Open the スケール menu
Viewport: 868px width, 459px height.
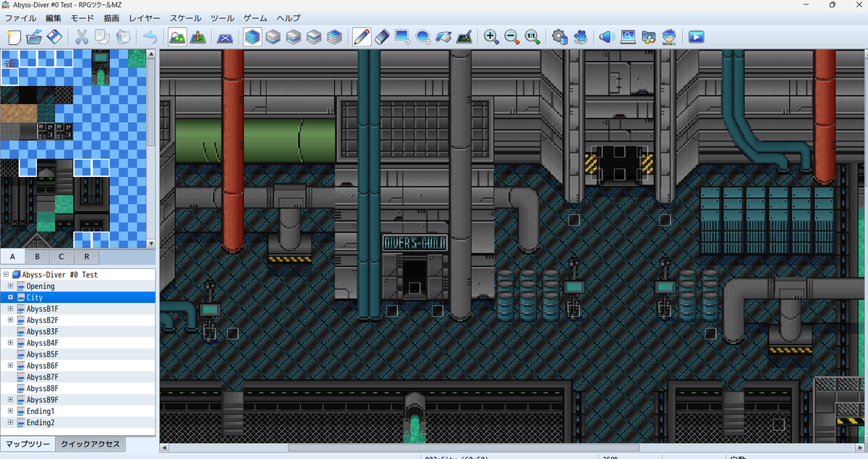tap(186, 18)
